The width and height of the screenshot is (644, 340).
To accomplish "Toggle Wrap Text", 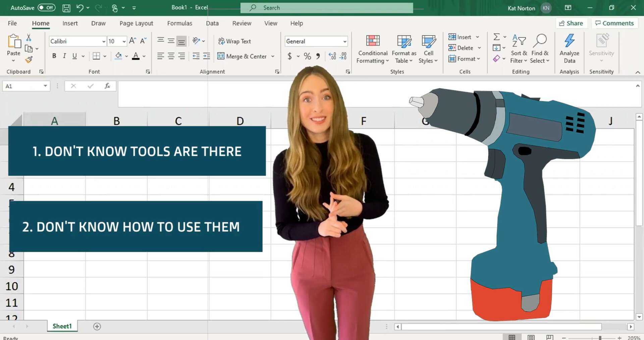I will click(235, 41).
